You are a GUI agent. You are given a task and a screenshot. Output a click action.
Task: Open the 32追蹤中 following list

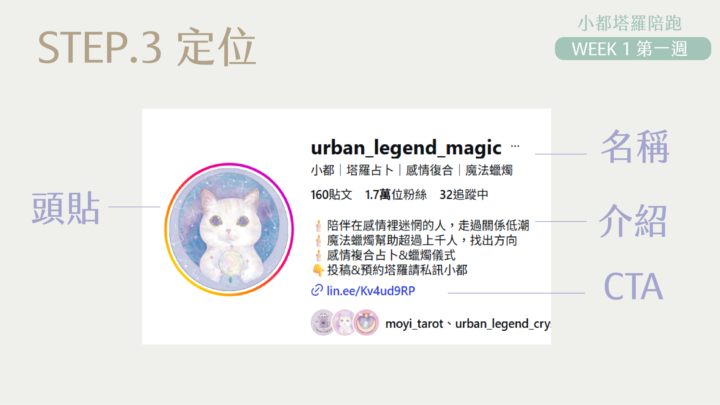464,195
